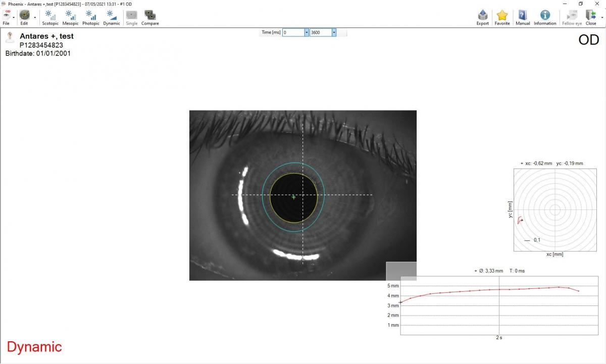Click the pupil offset polar plot center
The width and height of the screenshot is (606, 364).
pos(555,210)
